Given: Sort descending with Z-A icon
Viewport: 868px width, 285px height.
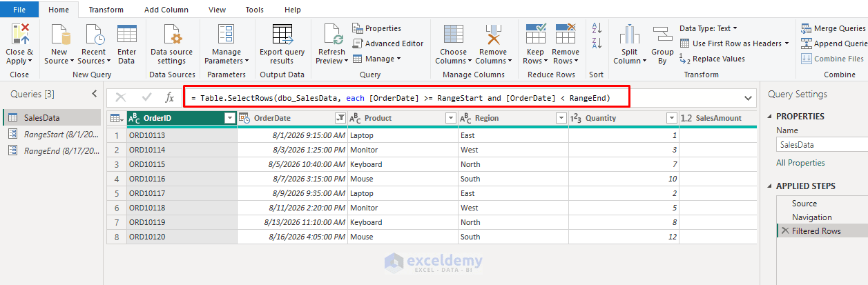Looking at the screenshot, I should [597, 45].
